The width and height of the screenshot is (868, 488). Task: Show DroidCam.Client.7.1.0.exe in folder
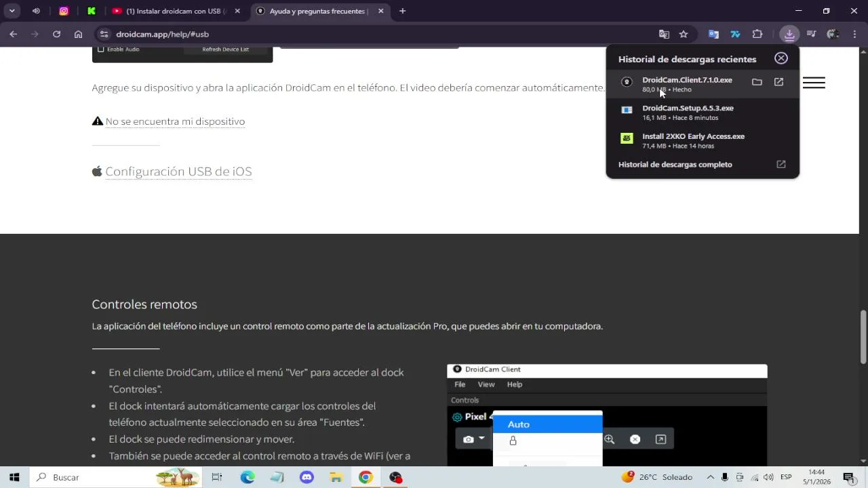pos(757,82)
